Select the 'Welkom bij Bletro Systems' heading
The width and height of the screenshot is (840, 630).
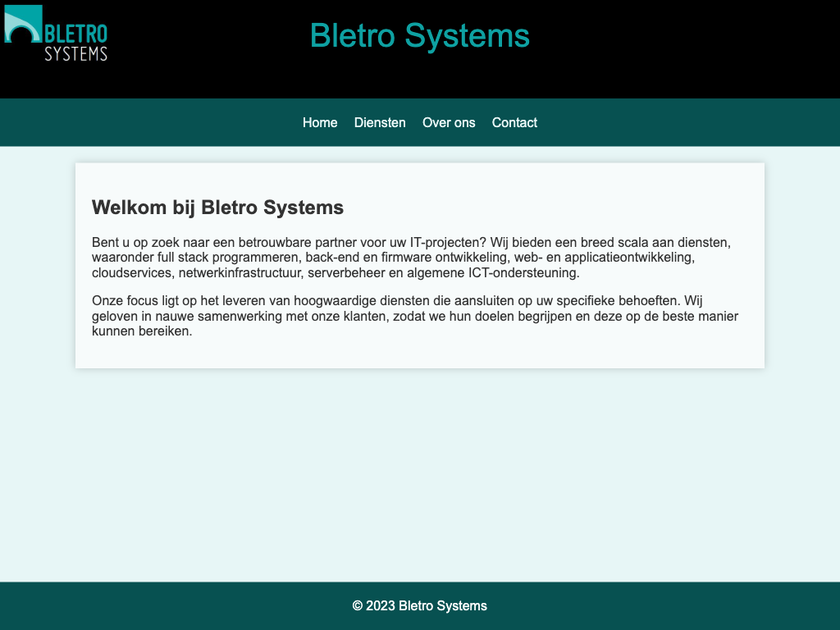pos(217,208)
